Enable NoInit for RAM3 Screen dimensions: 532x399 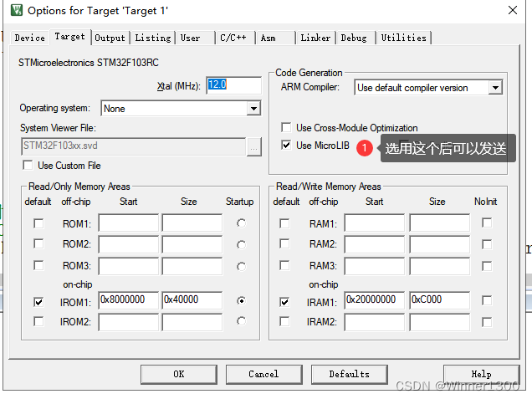pos(487,266)
